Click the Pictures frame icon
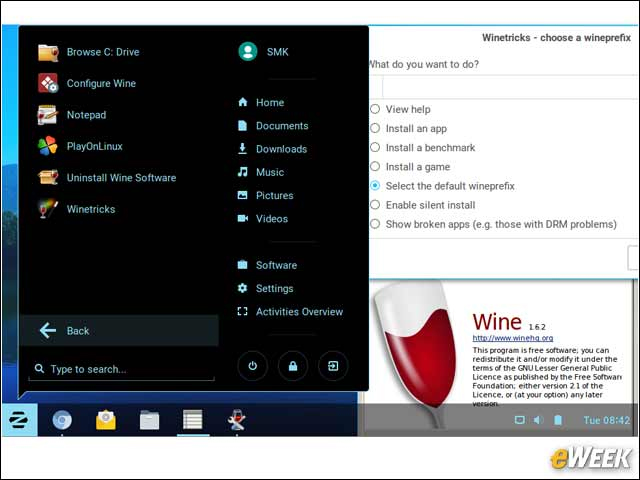Image resolution: width=640 pixels, height=480 pixels. [x=242, y=195]
